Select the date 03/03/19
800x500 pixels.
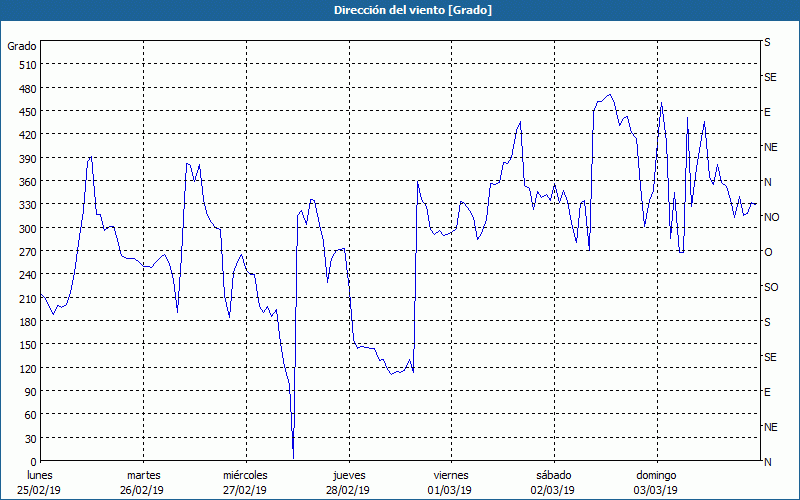coord(656,490)
